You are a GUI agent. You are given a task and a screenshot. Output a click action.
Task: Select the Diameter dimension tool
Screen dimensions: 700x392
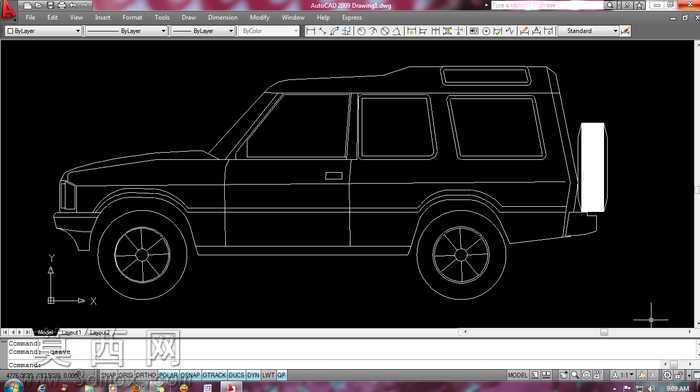point(385,31)
